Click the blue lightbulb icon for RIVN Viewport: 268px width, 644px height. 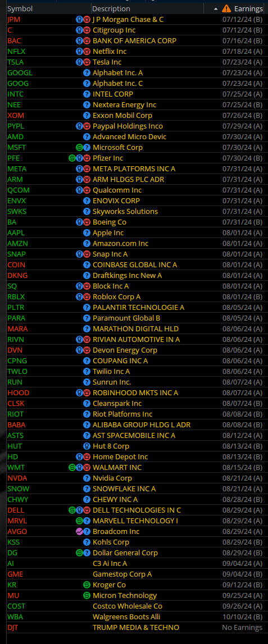(x=79, y=340)
